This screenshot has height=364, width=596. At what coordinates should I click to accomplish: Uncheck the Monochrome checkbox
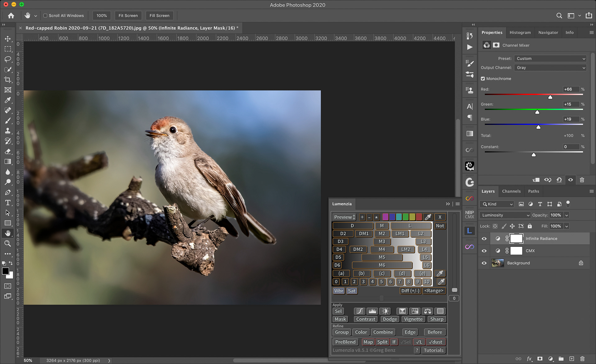(x=483, y=79)
